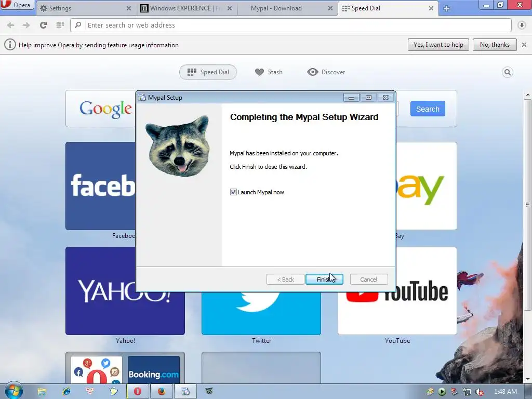532x399 pixels.
Task: Click the page's vertical scrollbar
Action: (527, 204)
